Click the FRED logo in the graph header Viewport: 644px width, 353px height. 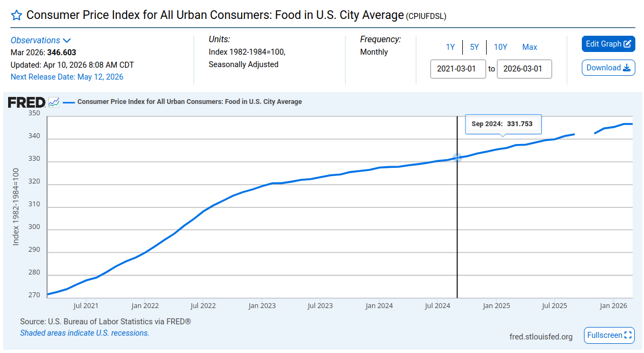pos(26,102)
